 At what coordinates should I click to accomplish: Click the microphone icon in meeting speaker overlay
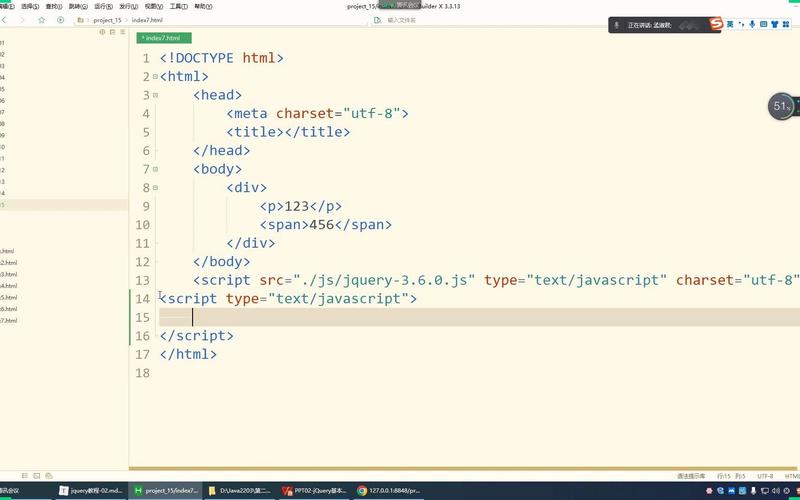(616, 25)
